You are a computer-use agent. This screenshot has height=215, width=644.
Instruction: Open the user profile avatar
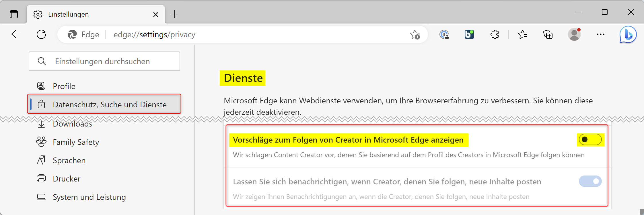(x=574, y=34)
